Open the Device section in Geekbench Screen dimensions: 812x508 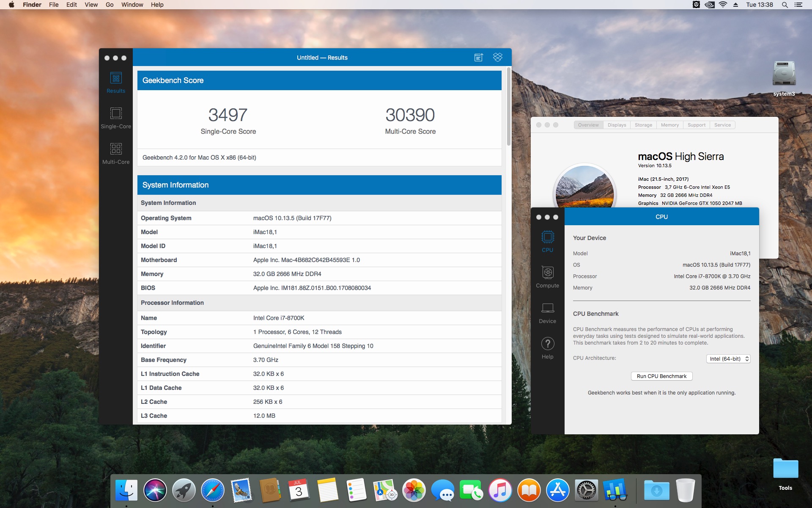pos(547,313)
